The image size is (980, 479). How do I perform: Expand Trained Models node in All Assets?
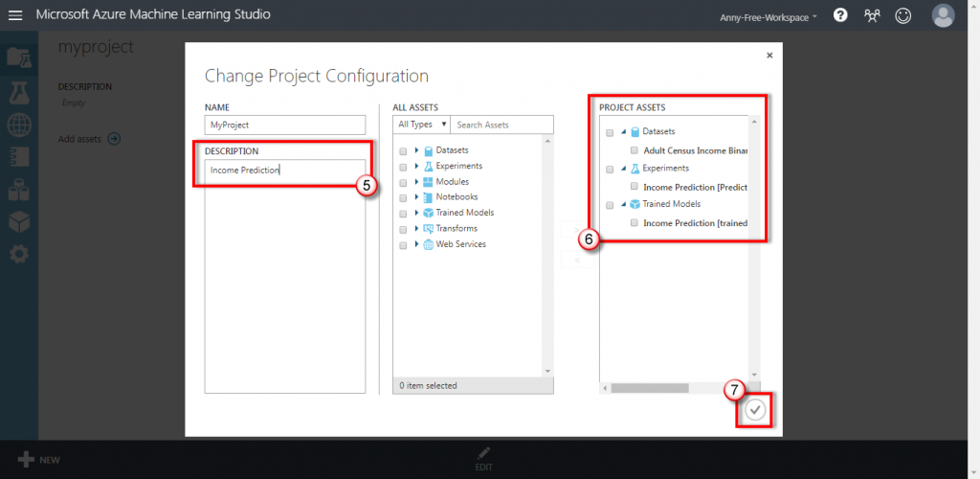416,214
